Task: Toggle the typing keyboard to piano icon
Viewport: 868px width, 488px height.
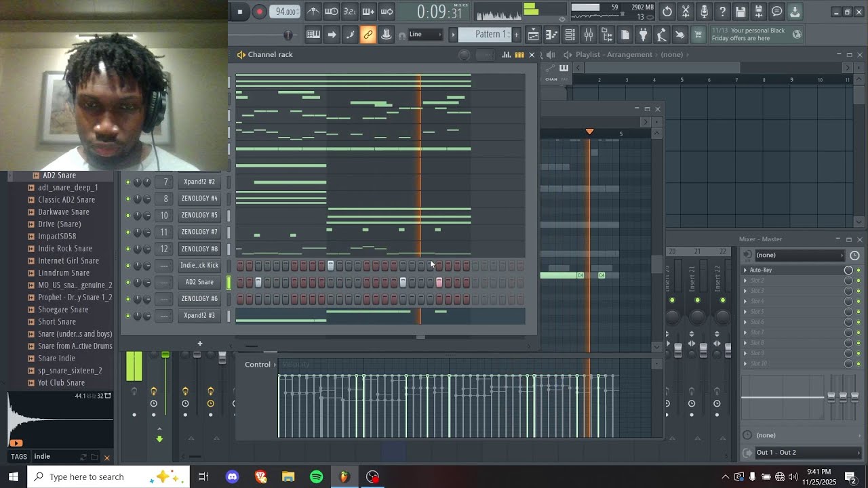Action: [x=313, y=35]
